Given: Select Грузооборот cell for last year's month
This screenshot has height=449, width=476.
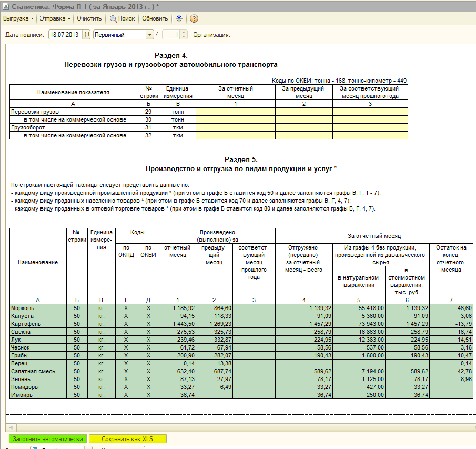Looking at the screenshot, I should tap(370, 127).
